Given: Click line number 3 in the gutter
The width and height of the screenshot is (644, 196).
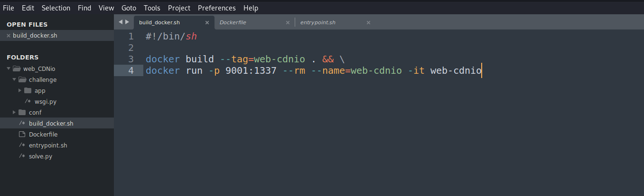Looking at the screenshot, I should 131,59.
